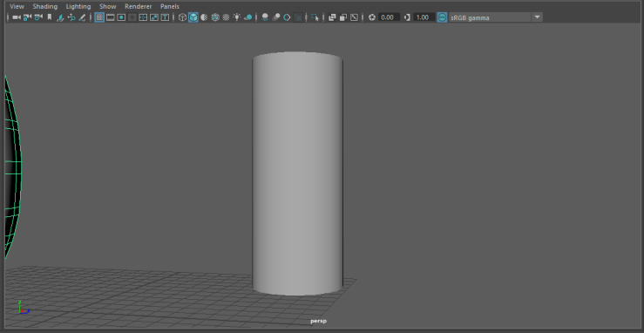Toggle the Field Chart icon
The image size is (644, 333).
click(x=143, y=17)
